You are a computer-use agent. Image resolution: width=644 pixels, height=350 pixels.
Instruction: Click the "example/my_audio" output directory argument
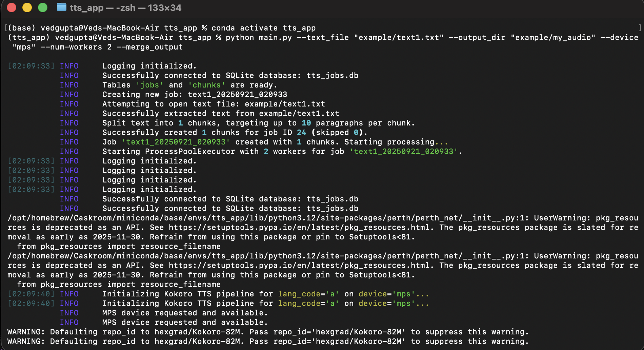[x=553, y=38]
